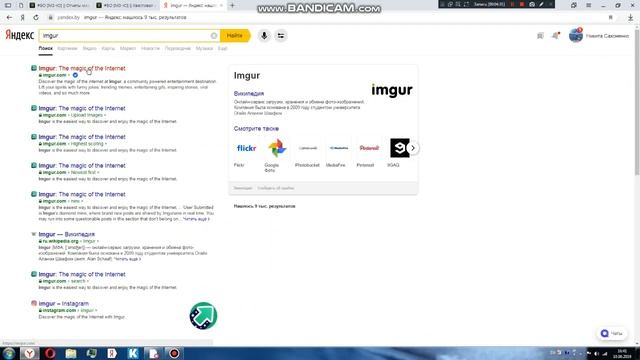Open a new tab with the plus icon

pyautogui.click(x=232, y=5)
